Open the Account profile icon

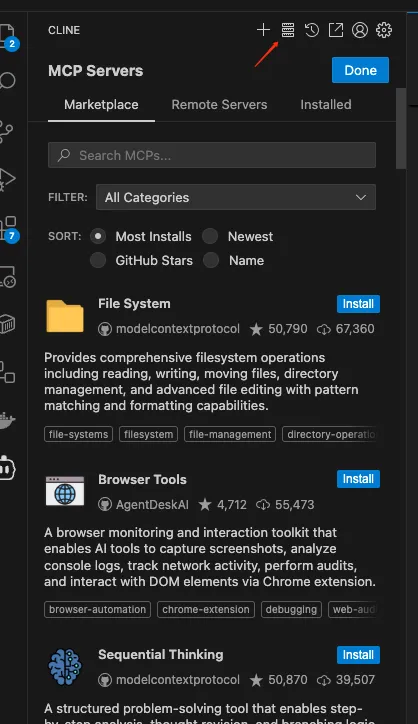coord(360,30)
